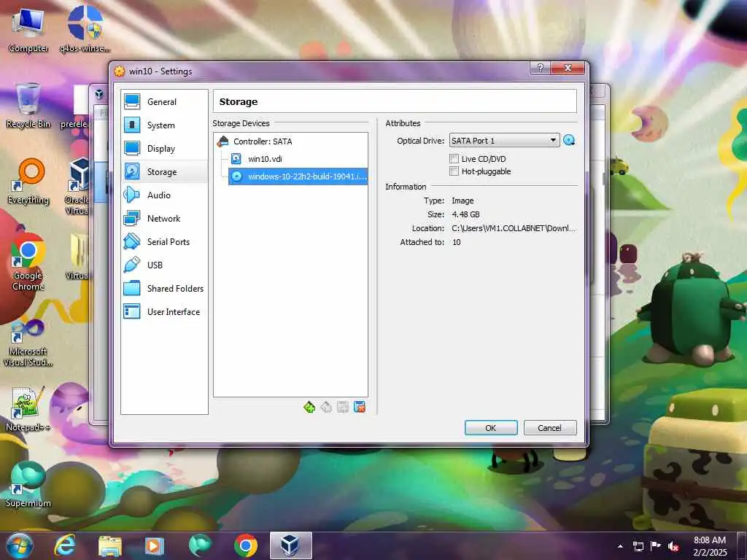Confirm settings with OK button
The height and width of the screenshot is (560, 747).
click(491, 427)
